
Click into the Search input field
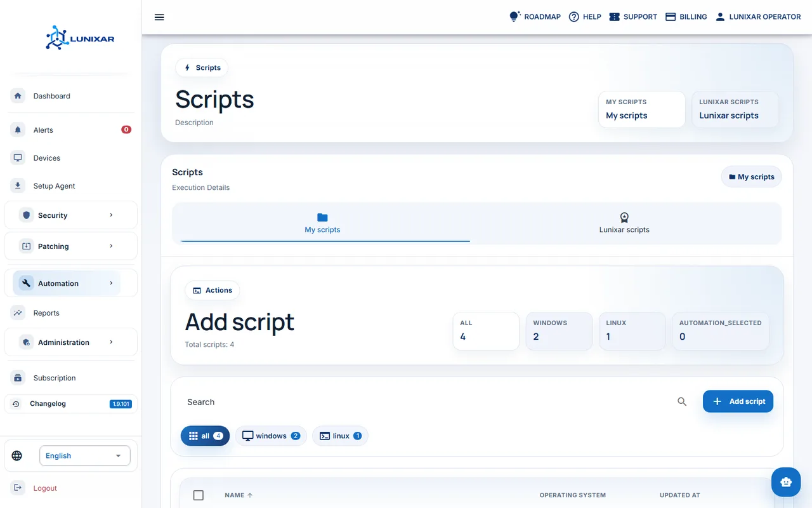(x=428, y=402)
